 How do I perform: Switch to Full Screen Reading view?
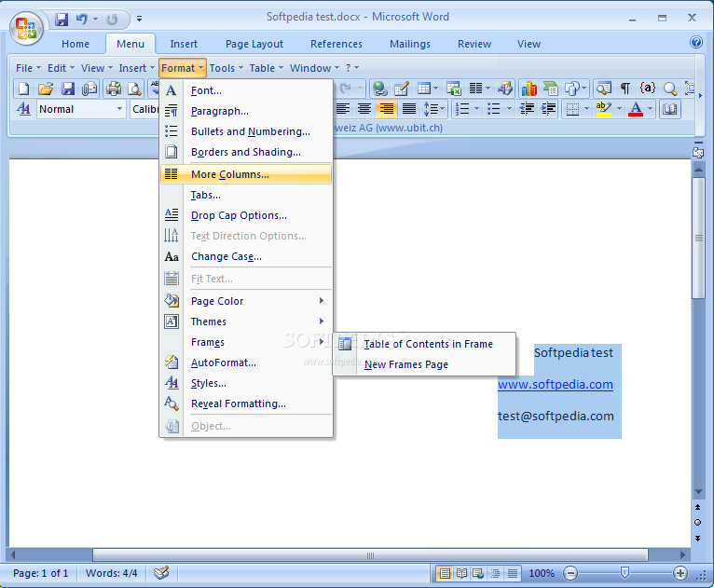point(461,573)
